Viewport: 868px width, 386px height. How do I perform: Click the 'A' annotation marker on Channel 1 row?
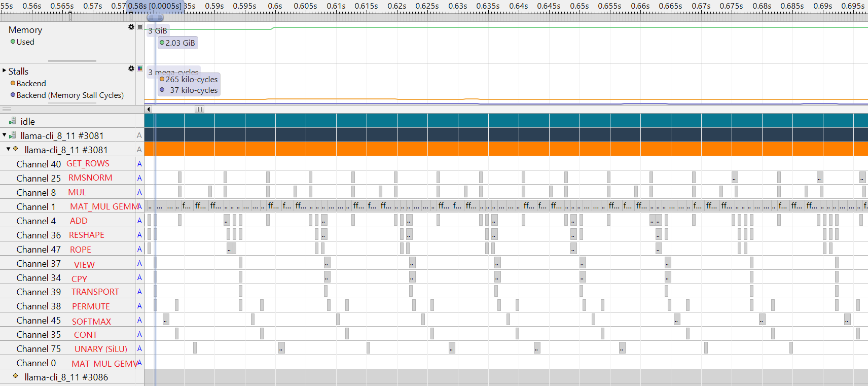pyautogui.click(x=139, y=206)
